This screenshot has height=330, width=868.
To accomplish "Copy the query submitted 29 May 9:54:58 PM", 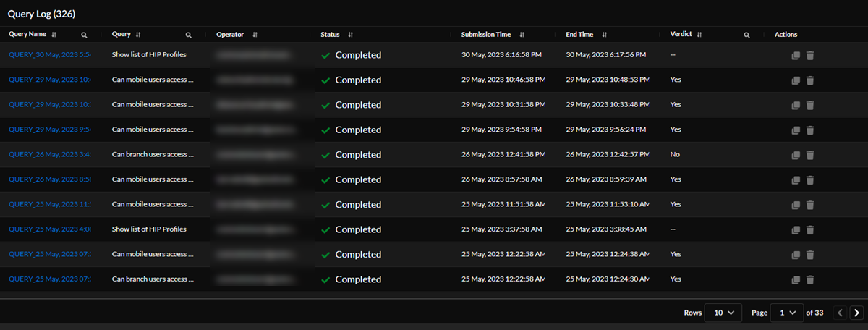I will pos(796,130).
